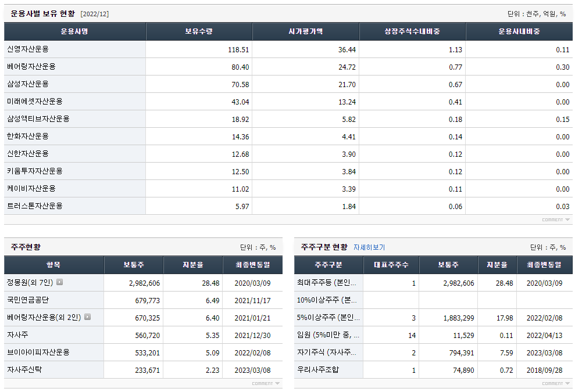Click the 항목 column header

(x=54, y=265)
